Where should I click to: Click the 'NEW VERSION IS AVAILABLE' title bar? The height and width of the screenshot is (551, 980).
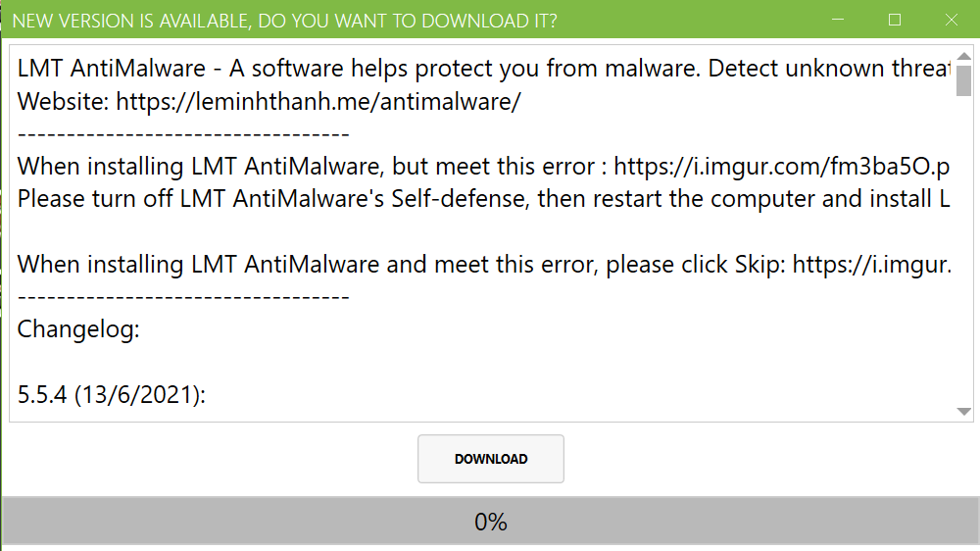tap(285, 21)
